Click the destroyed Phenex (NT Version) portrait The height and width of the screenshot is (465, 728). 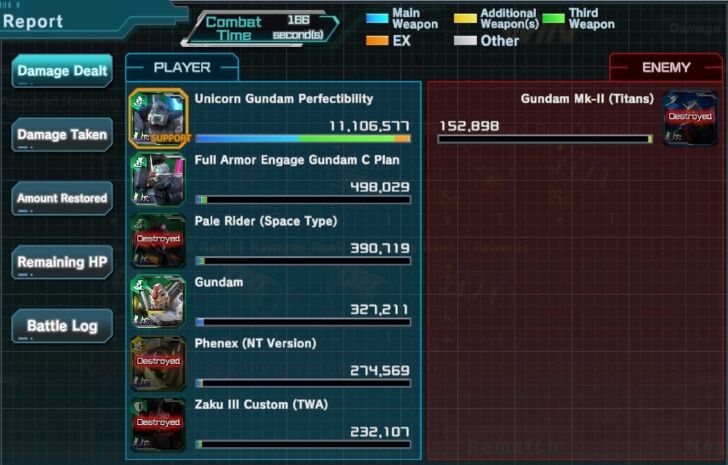pos(158,363)
